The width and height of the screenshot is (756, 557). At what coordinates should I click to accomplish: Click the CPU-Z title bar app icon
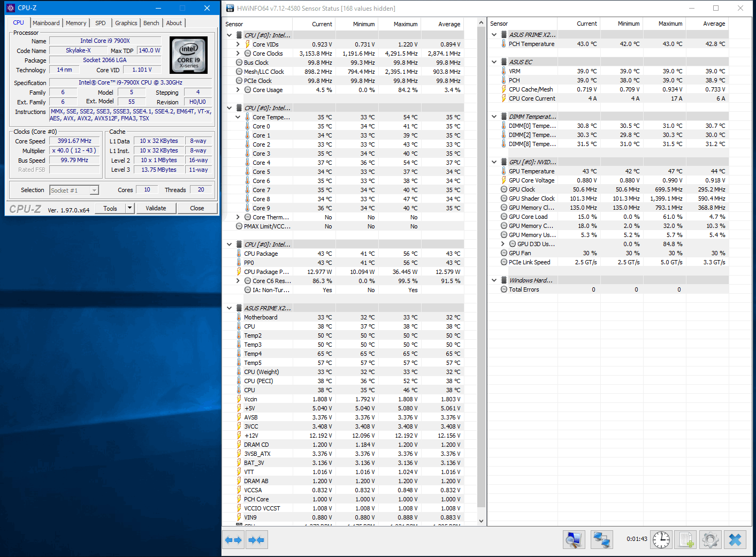tap(11, 8)
